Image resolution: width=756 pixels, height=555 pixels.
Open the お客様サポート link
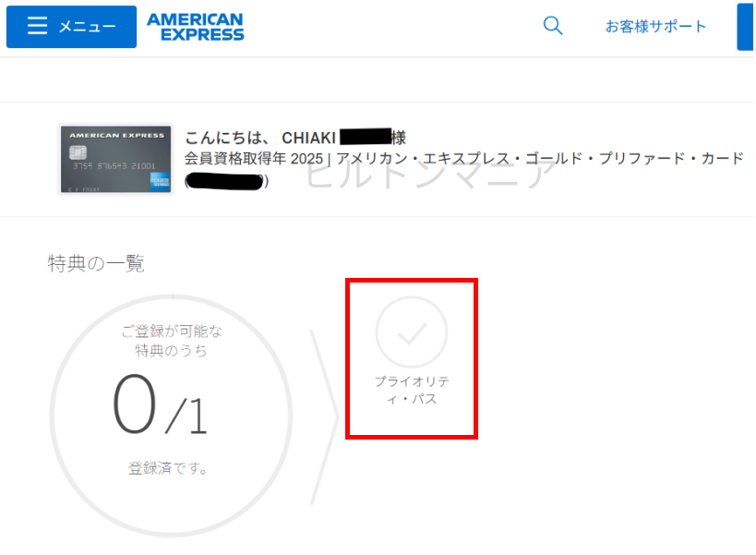pos(655,26)
